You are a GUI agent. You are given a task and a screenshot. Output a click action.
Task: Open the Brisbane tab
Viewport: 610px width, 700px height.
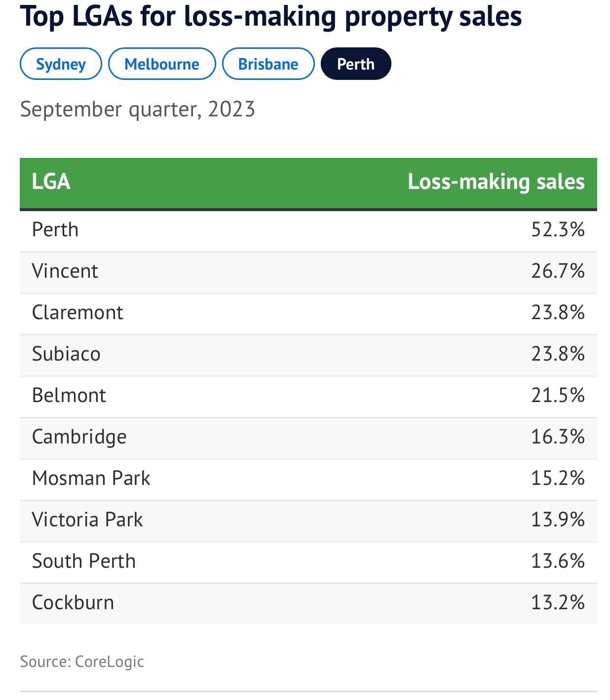268,64
